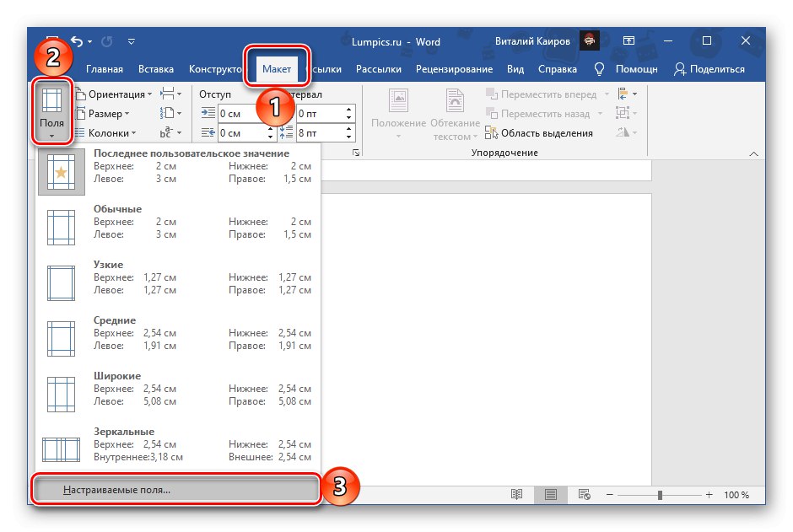Click the Обтекание текстом button

pyautogui.click(x=456, y=114)
